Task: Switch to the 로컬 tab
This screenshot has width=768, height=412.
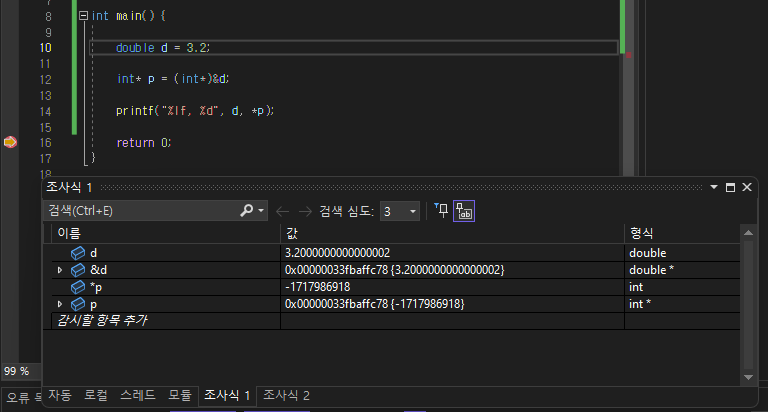Action: (x=96, y=395)
